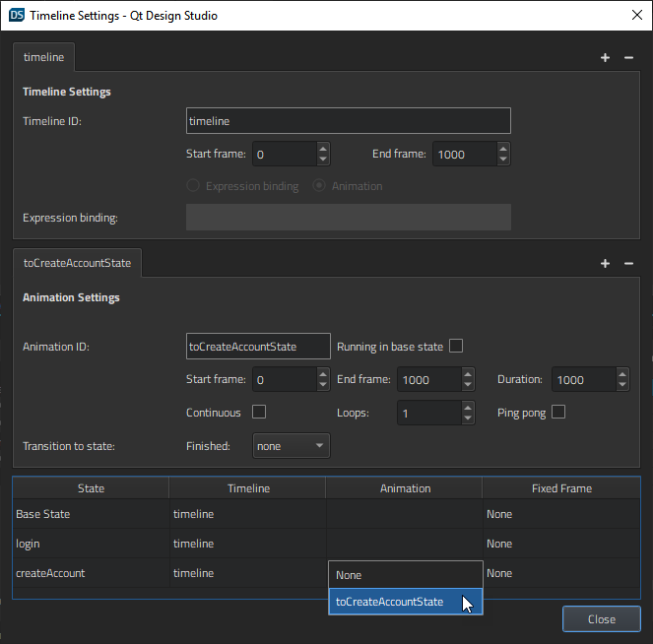Select the toCreateAccountState tab
The image size is (653, 644).
click(78, 264)
